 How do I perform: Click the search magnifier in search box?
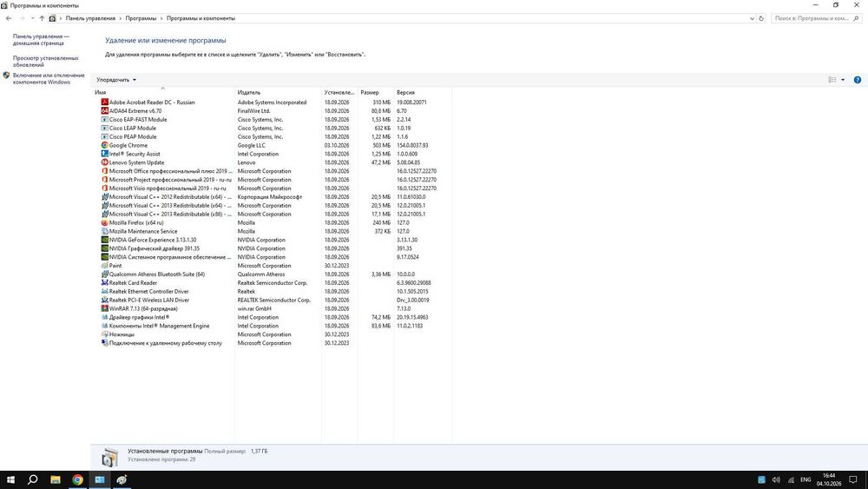click(x=856, y=18)
